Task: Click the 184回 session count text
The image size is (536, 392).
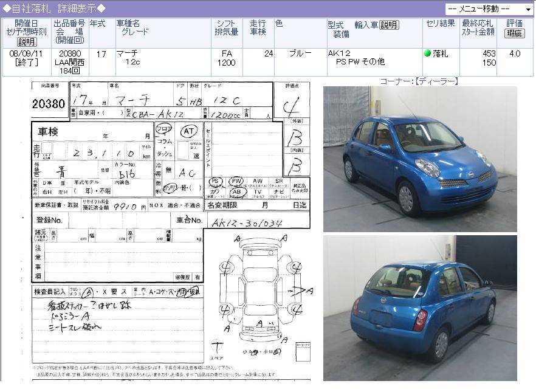Action: tap(70, 70)
